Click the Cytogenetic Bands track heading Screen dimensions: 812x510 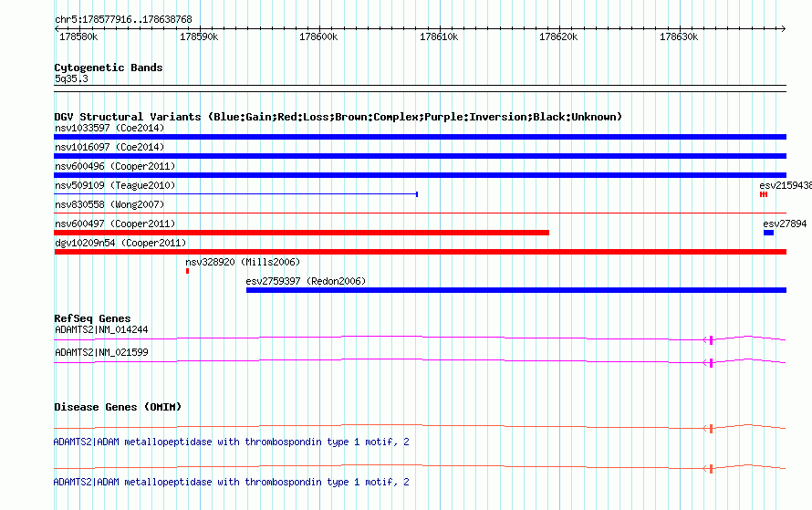tap(109, 68)
